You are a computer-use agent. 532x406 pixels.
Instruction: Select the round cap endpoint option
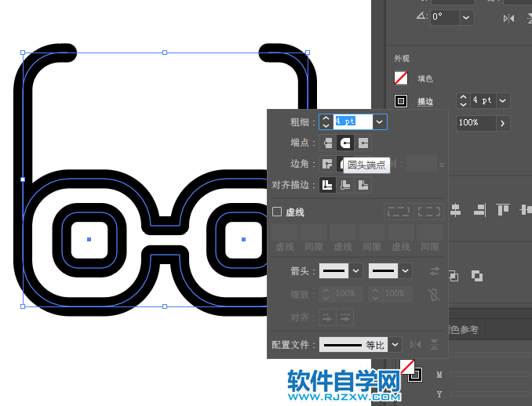[x=345, y=143]
